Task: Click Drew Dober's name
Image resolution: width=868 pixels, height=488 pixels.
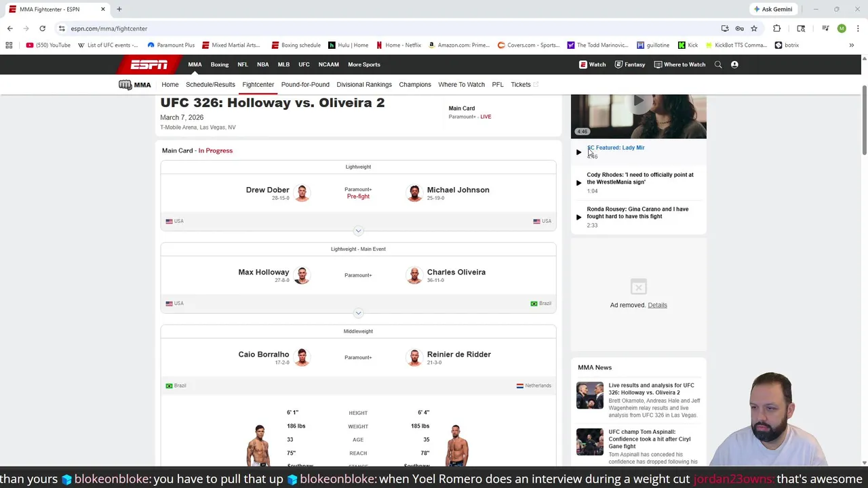Action: click(268, 190)
